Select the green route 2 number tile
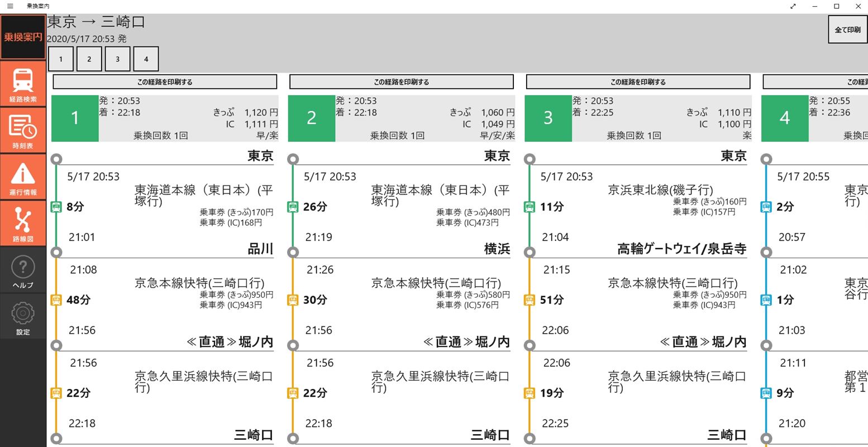Viewport: 868px width, 447px height. pos(312,118)
